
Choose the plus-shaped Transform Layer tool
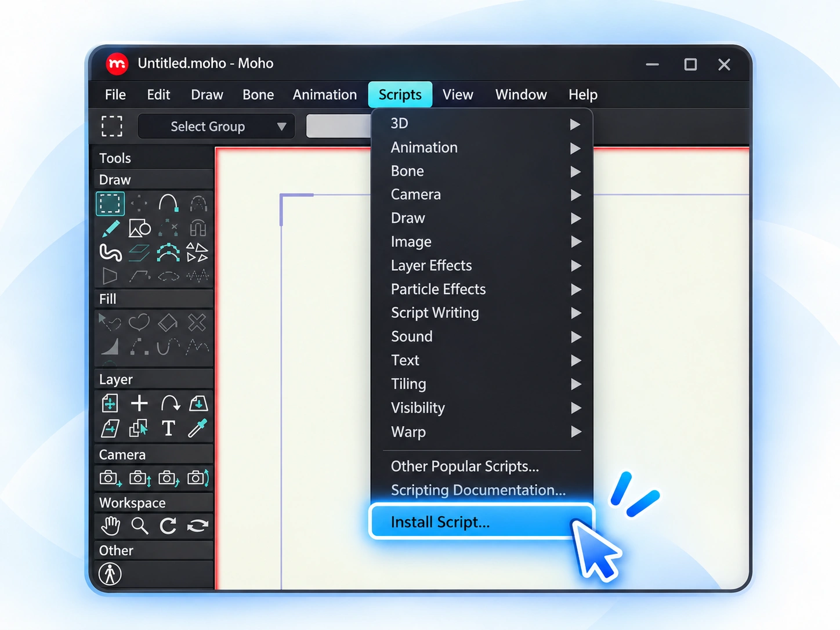coord(139,403)
